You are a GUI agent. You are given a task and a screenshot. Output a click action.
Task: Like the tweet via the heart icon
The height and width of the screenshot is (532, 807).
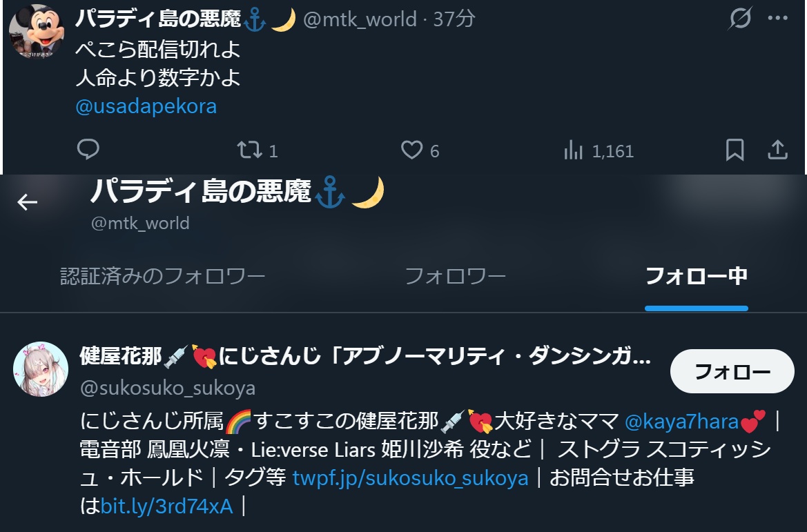[411, 150]
